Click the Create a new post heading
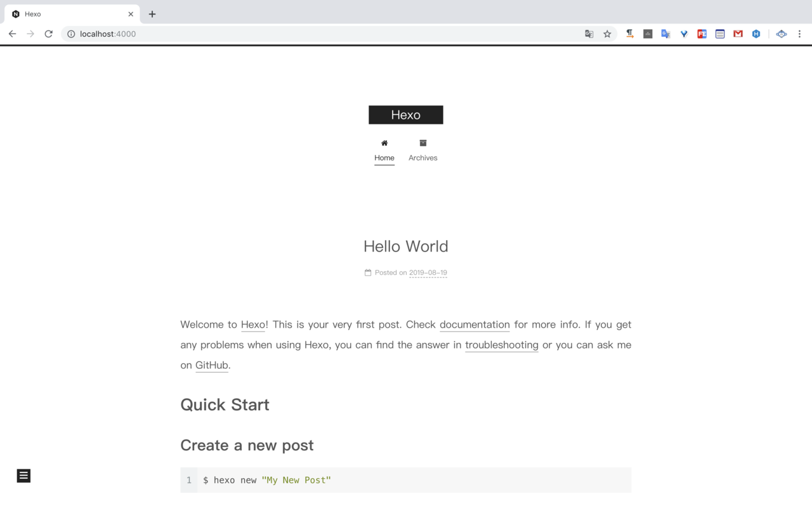The height and width of the screenshot is (508, 812). [x=247, y=445]
